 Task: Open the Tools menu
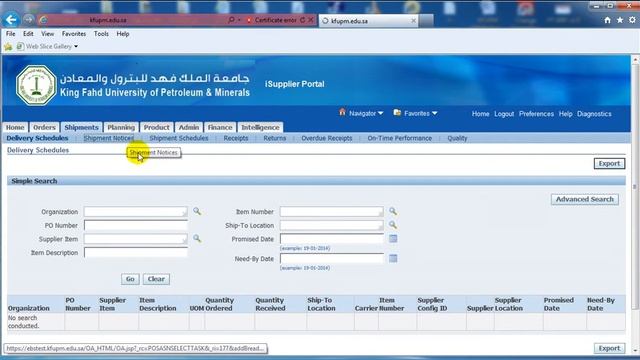[101, 34]
